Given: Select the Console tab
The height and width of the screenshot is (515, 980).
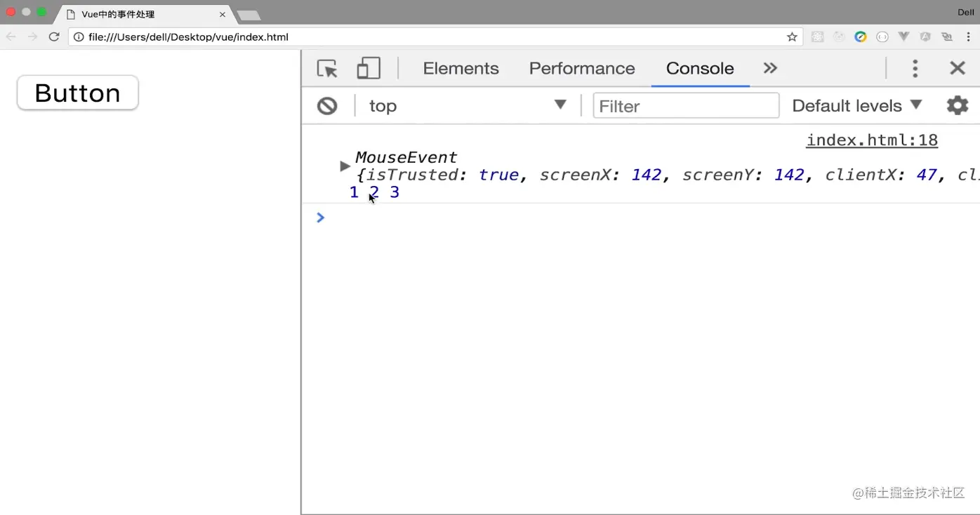Looking at the screenshot, I should coord(700,68).
